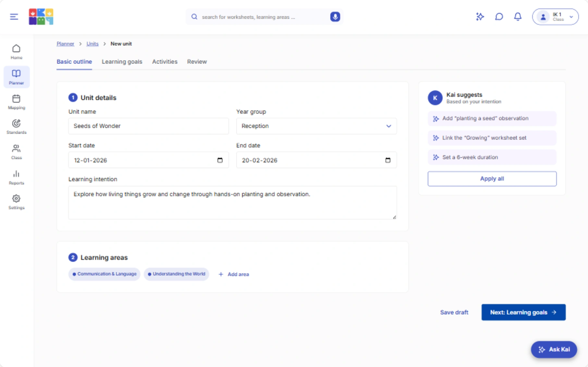Click Apply all suggestions button
Screen dimensions: 588x367
click(492, 179)
